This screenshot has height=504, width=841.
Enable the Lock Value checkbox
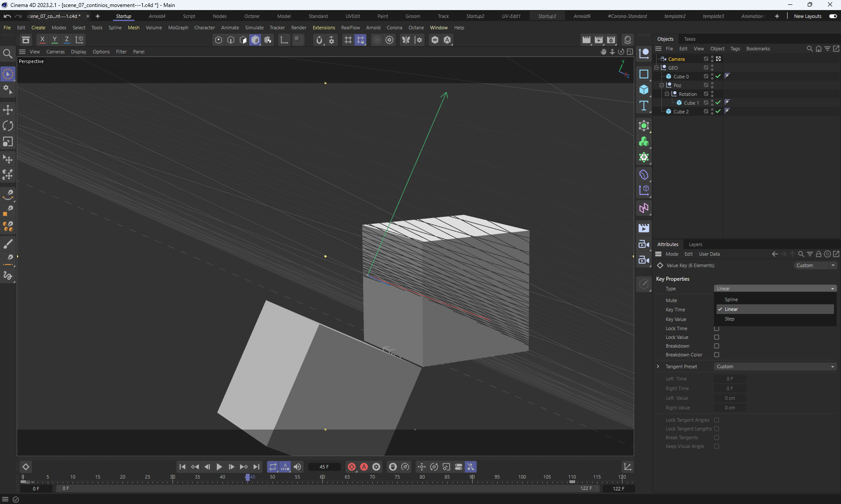[717, 337]
